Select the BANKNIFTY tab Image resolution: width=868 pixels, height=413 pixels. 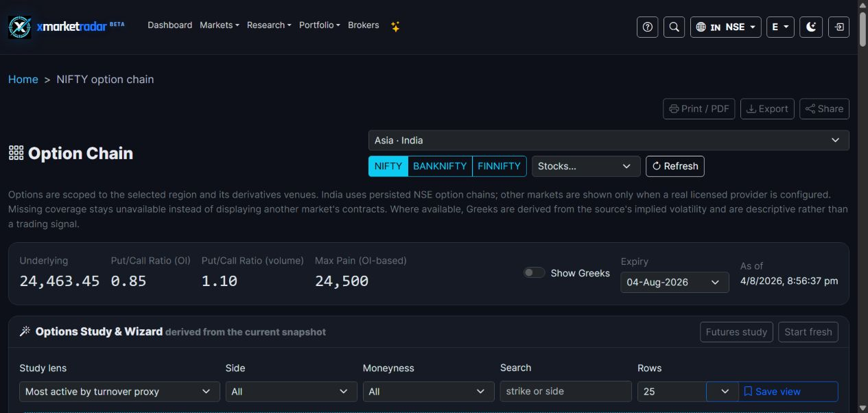click(x=440, y=166)
